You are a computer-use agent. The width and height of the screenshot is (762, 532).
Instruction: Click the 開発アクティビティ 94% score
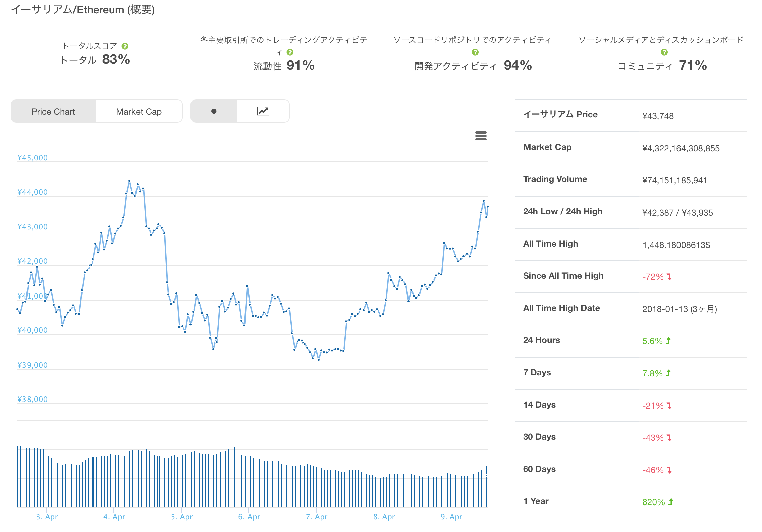point(473,65)
